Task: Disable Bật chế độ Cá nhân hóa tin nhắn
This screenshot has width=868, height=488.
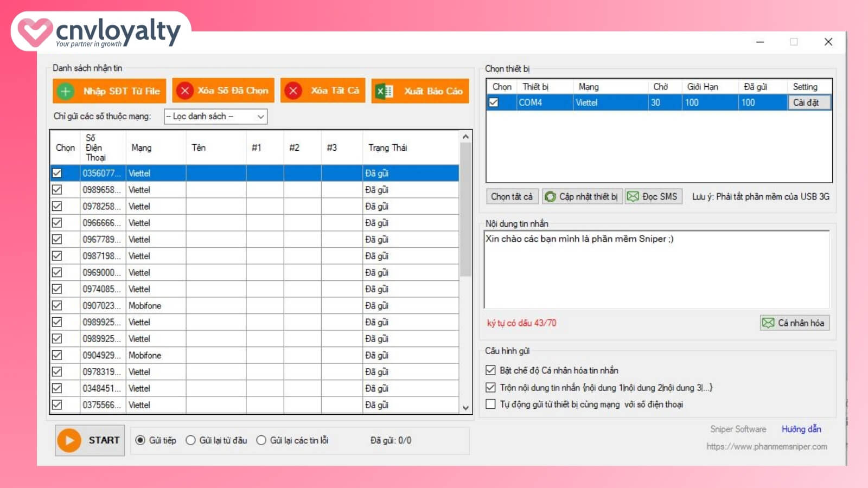Action: tap(491, 370)
